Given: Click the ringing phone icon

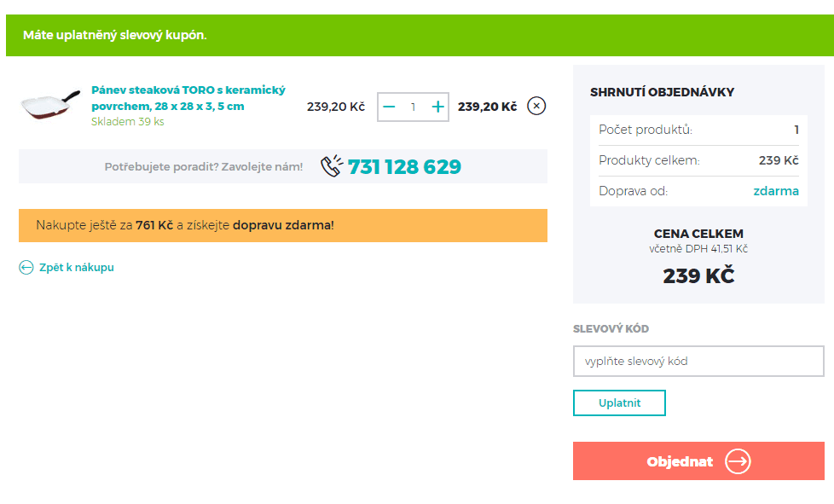Looking at the screenshot, I should (x=332, y=166).
